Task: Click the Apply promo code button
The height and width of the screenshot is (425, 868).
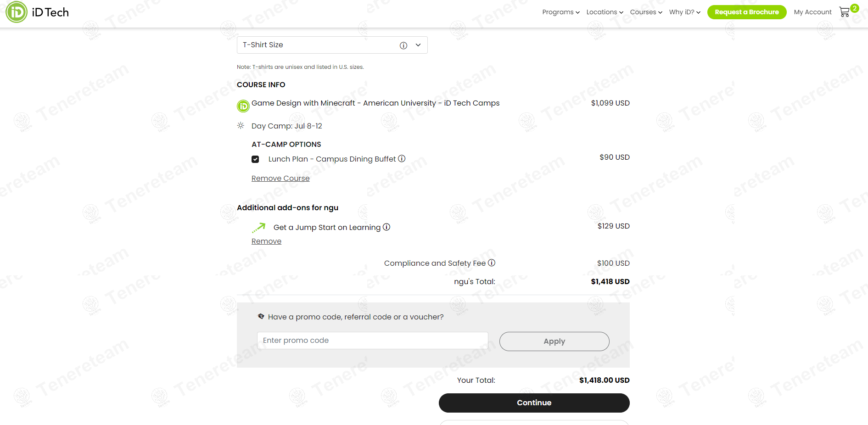Action: point(554,341)
